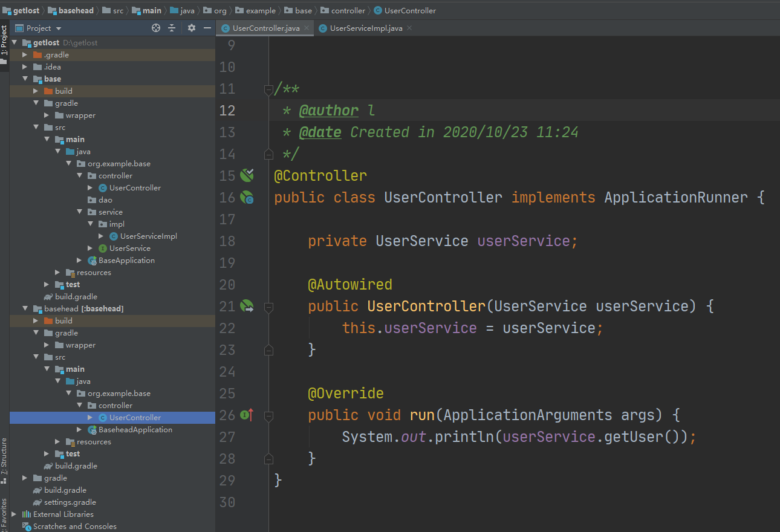Click 'example' breadcrumb item
This screenshot has height=532, width=780.
tap(261, 10)
